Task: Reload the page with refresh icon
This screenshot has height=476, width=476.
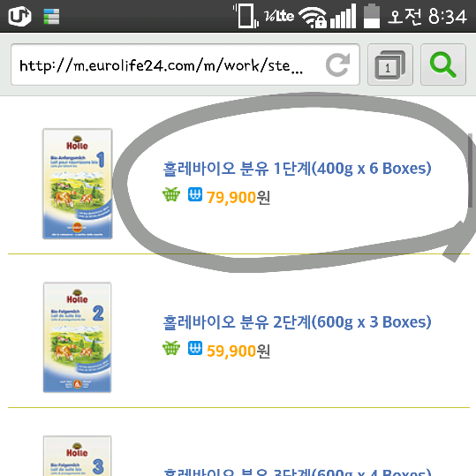Action: click(x=337, y=64)
